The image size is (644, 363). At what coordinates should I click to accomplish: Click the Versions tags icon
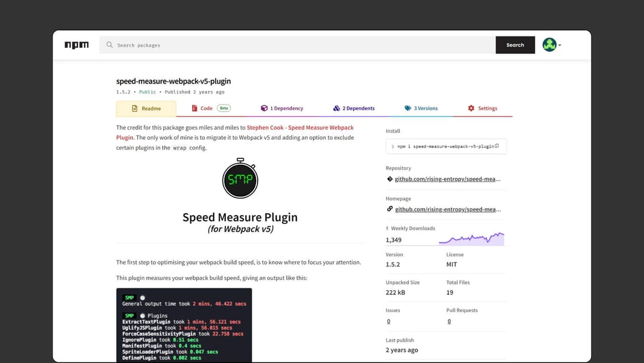click(x=407, y=108)
